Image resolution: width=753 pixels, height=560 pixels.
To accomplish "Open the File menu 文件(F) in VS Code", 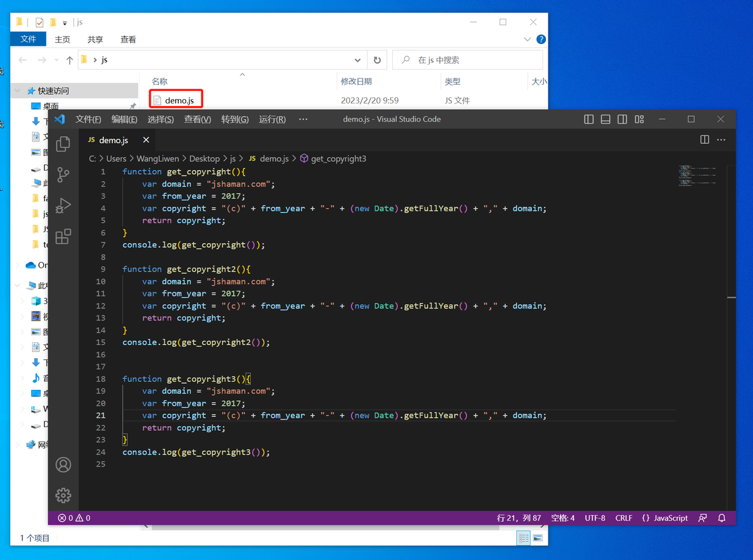I will point(88,119).
